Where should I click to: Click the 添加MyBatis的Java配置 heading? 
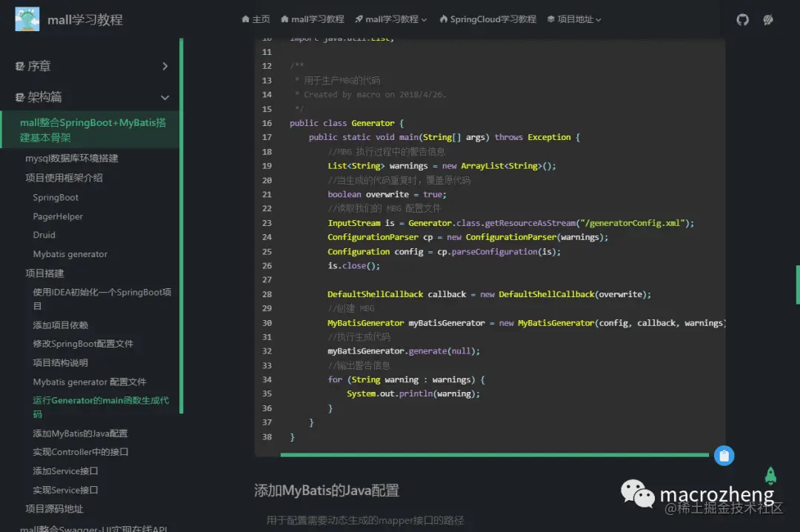[327, 491]
